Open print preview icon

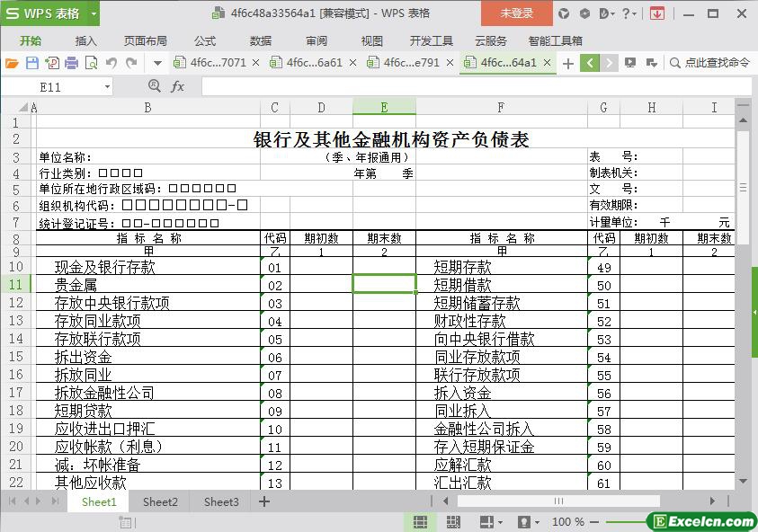point(92,63)
